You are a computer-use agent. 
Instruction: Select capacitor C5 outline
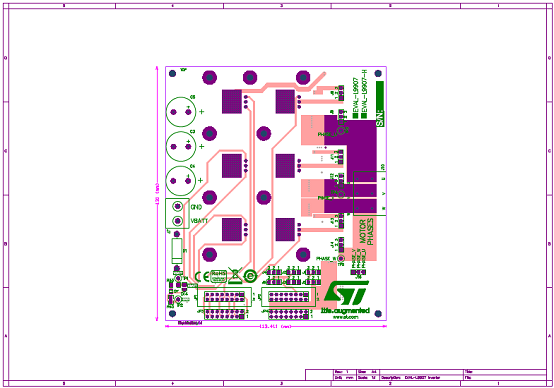(181, 112)
